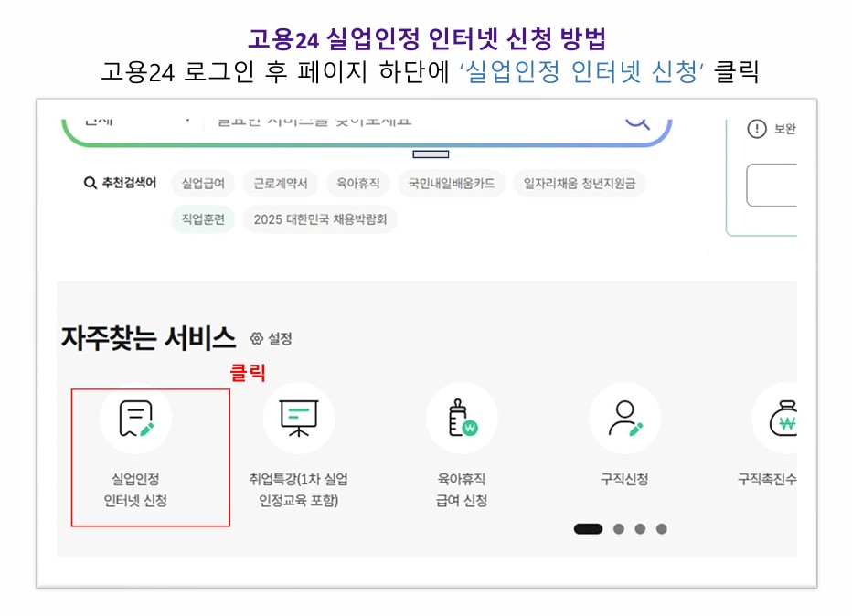Select the 국민내일배움카드 keyword
This screenshot has height=616, width=852.
[x=453, y=183]
